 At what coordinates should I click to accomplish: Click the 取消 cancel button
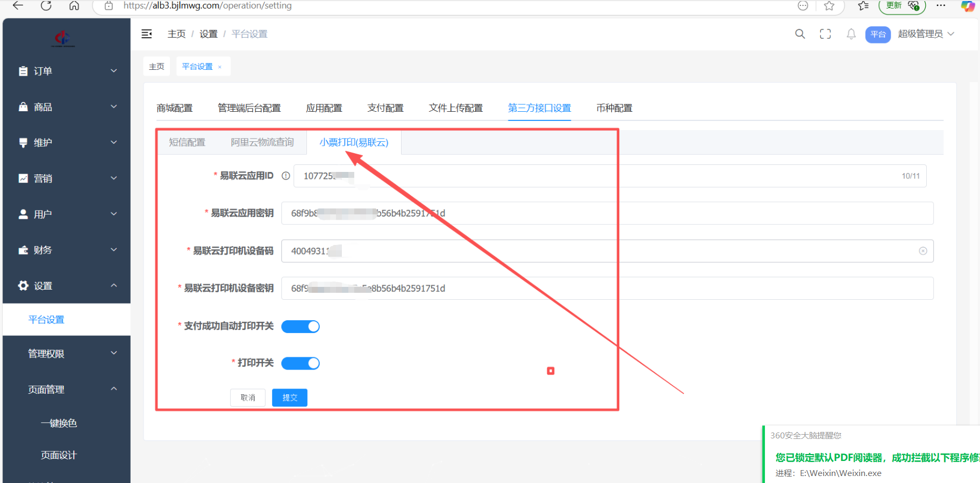click(248, 398)
